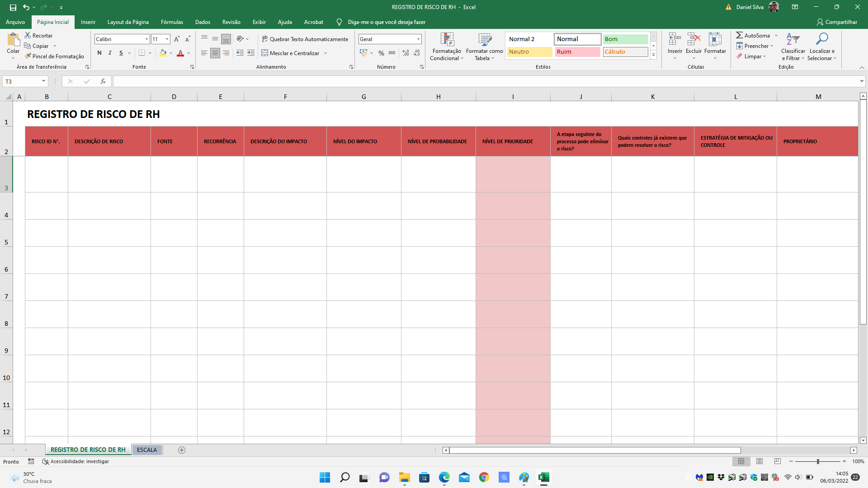Image resolution: width=868 pixels, height=488 pixels.
Task: Open the Fórmulas ribbon tab
Action: point(172,22)
